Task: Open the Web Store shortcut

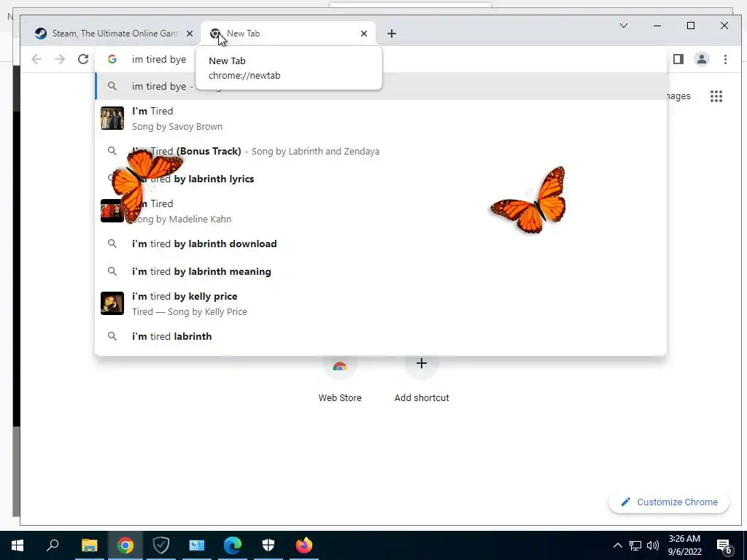Action: [x=340, y=381]
